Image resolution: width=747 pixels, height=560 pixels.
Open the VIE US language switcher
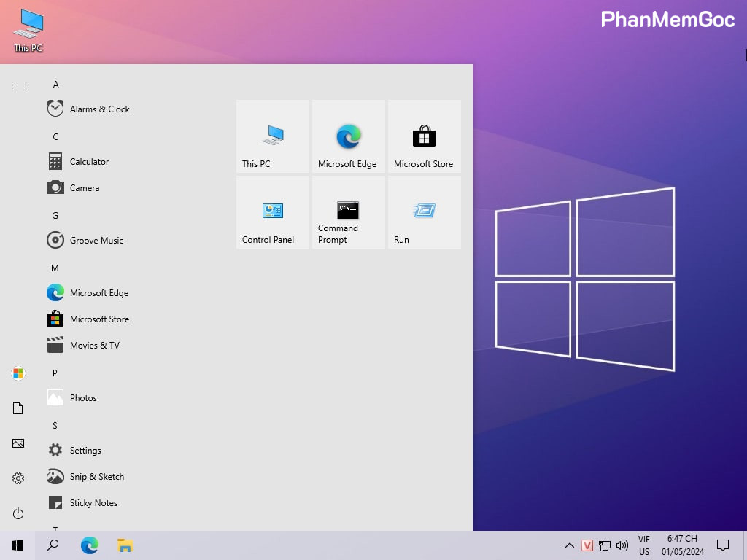click(644, 545)
